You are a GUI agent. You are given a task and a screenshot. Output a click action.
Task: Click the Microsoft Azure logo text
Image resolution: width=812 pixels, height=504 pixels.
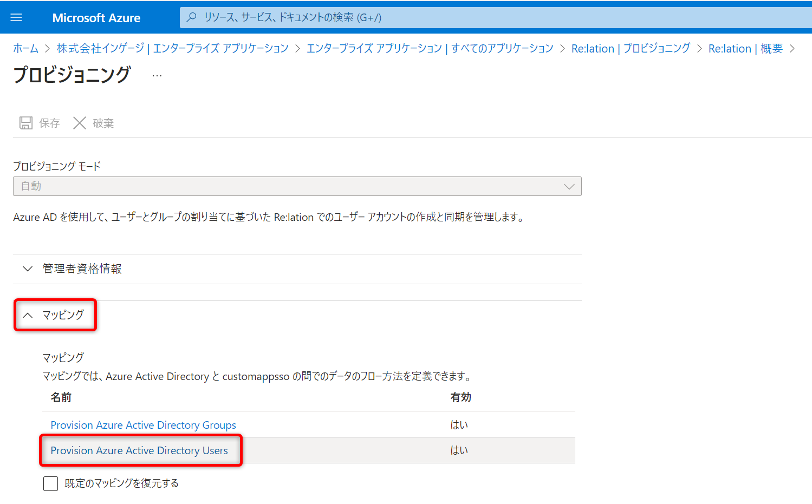[96, 18]
